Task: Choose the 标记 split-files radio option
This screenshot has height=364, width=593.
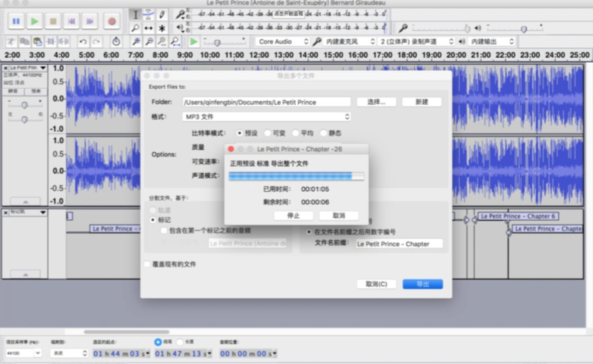Action: (153, 220)
